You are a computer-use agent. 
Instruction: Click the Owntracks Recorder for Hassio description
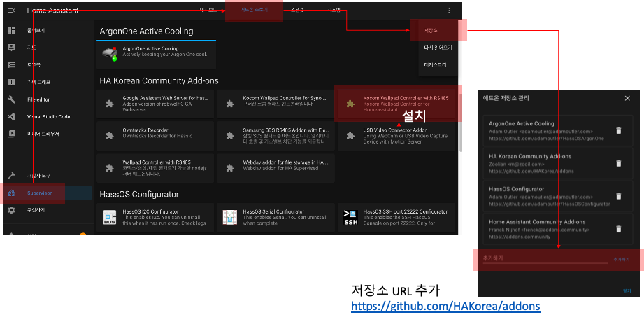point(157,136)
